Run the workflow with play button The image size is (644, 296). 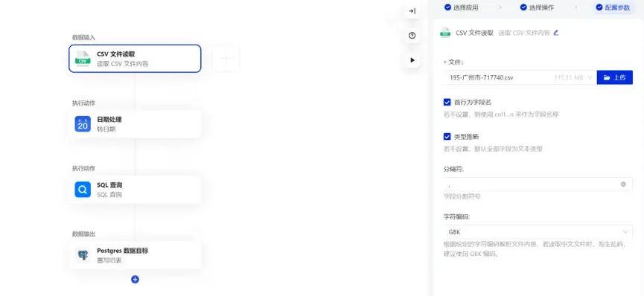click(x=412, y=60)
